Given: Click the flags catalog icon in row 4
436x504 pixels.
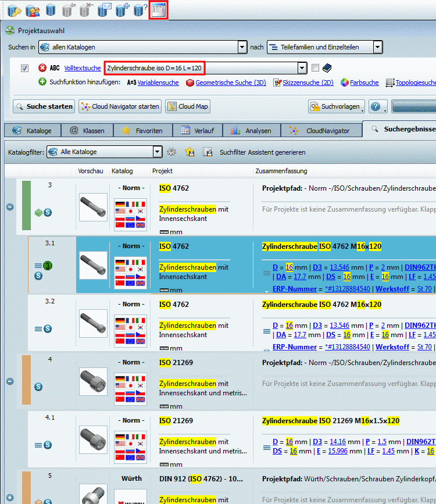Looking at the screenshot, I should coord(130,389).
